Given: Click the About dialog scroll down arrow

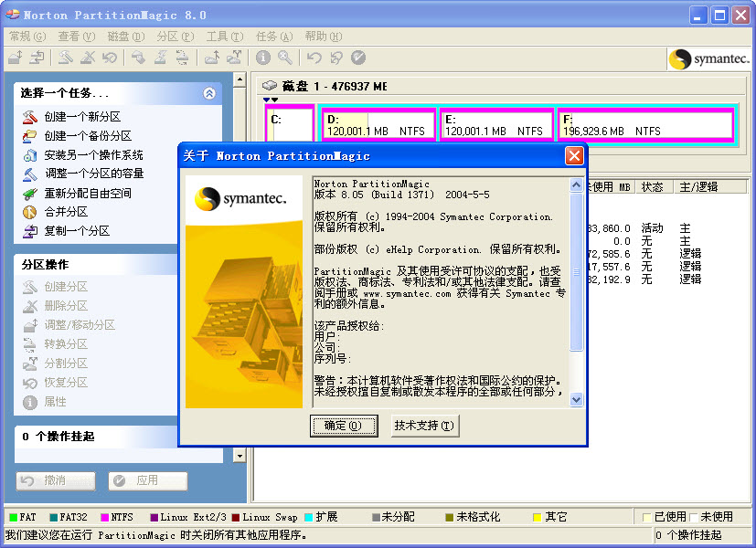Looking at the screenshot, I should (x=576, y=399).
